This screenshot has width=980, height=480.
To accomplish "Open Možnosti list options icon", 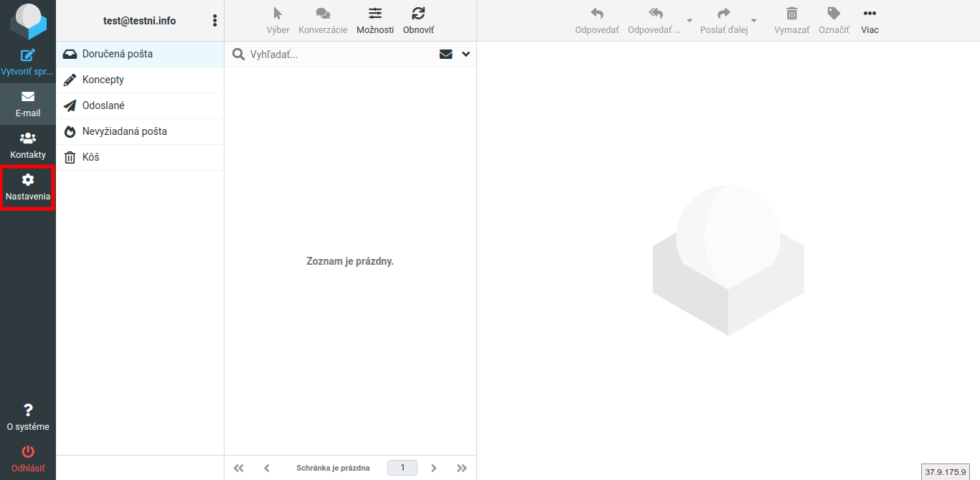I will [375, 14].
